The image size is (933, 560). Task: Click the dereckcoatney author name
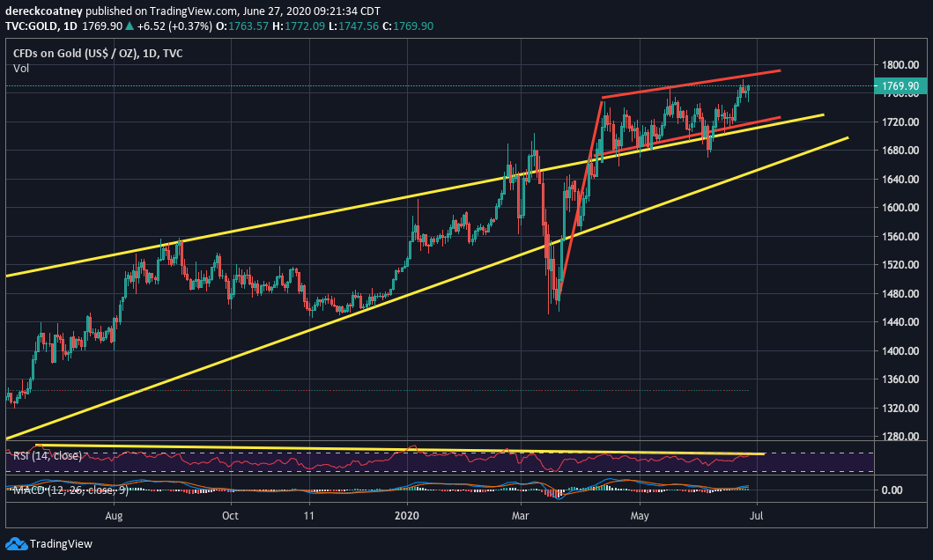click(44, 11)
